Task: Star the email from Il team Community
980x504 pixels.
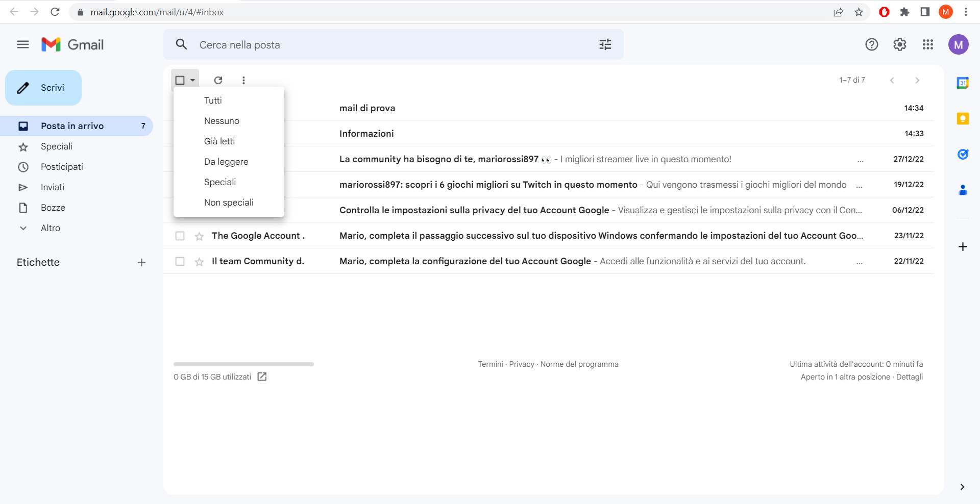Action: [199, 262]
